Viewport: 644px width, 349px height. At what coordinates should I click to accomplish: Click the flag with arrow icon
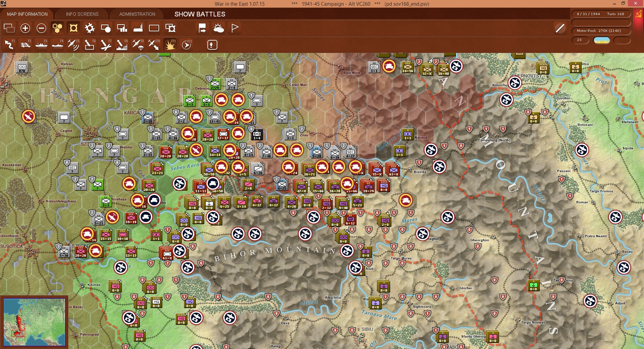pos(202,28)
